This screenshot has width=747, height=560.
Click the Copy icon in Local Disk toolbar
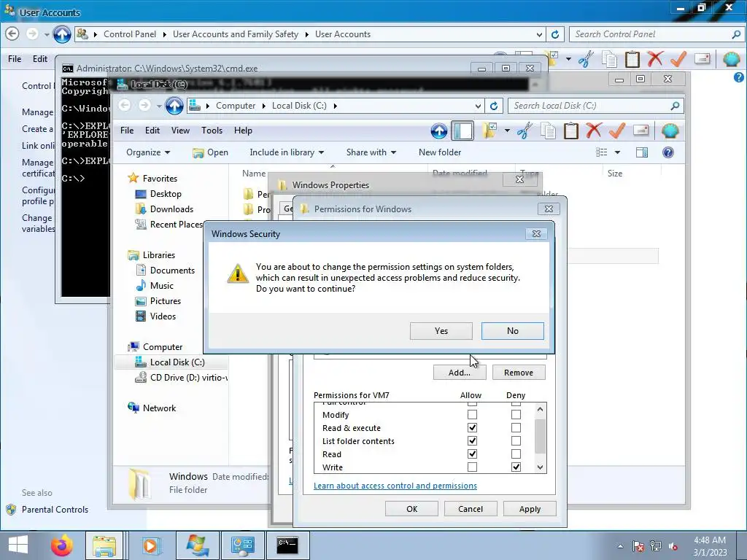pos(548,131)
